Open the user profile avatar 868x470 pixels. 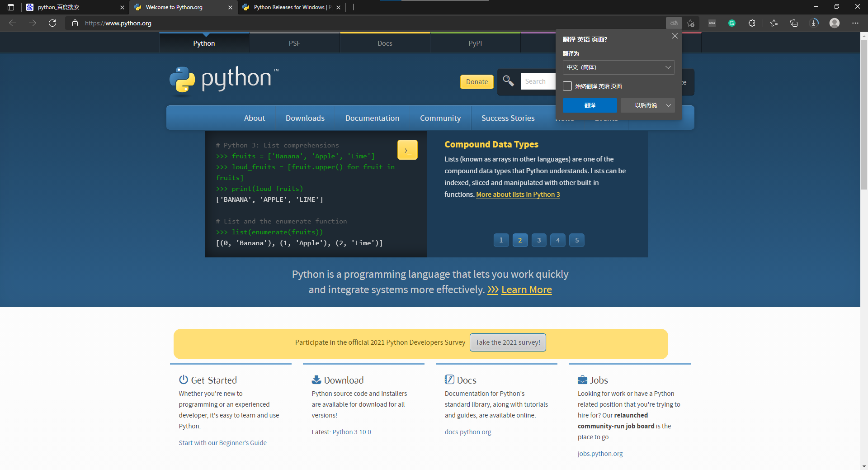[x=835, y=23]
